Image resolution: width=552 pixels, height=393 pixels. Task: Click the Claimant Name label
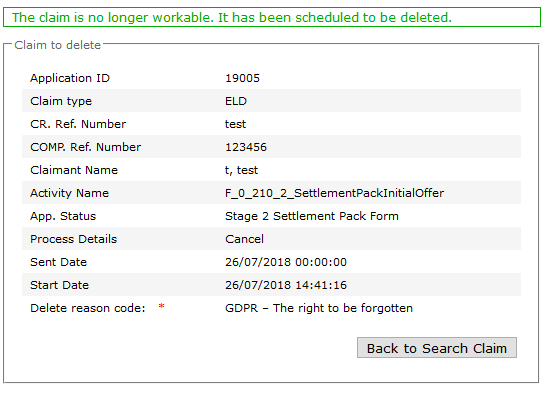coord(74,170)
